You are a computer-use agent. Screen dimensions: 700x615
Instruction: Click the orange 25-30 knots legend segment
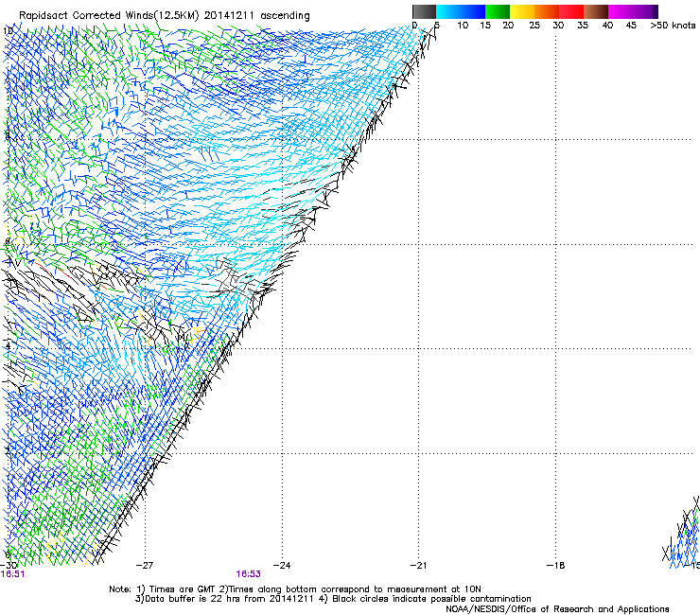[547, 11]
